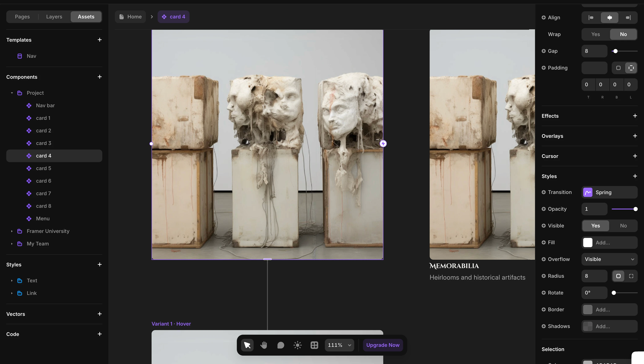Click the Upgrade Now button

(x=383, y=345)
